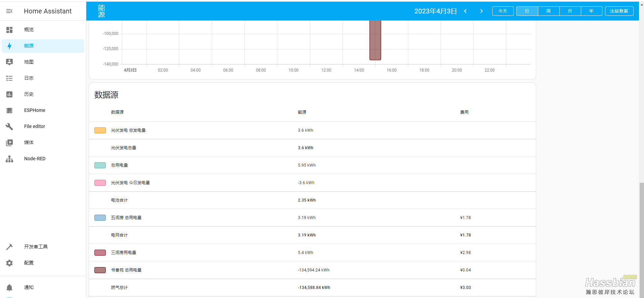Image resolution: width=644 pixels, height=298 pixels.
Task: Select the 总用电量 row label
Action: [x=120, y=165]
